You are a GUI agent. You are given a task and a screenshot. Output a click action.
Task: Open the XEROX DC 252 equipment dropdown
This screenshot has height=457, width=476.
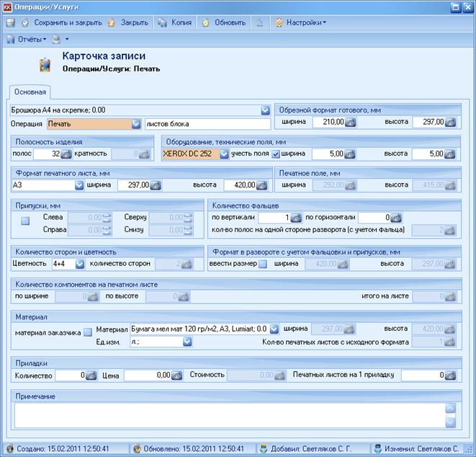pos(224,154)
